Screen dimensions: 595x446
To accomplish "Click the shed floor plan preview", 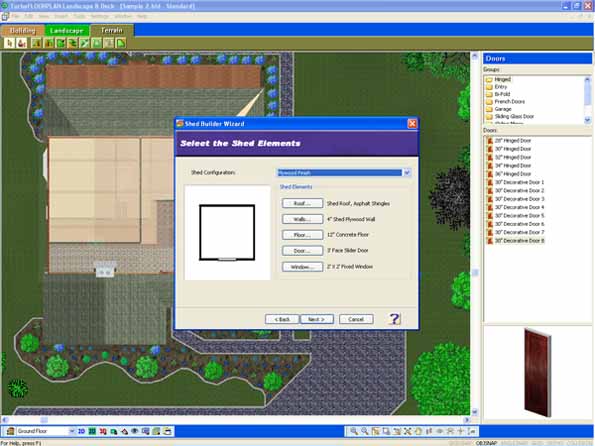I will tap(227, 232).
